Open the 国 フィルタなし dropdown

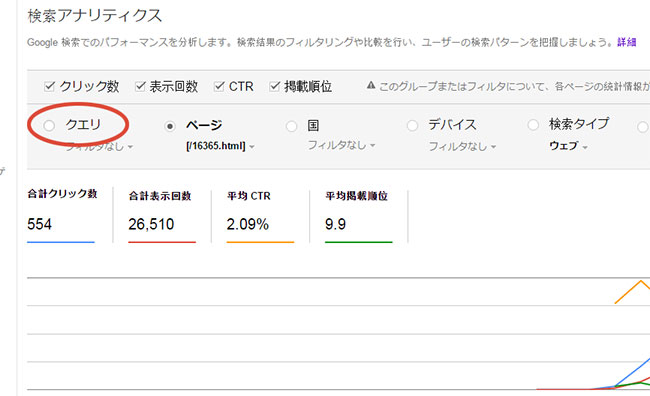[341, 145]
